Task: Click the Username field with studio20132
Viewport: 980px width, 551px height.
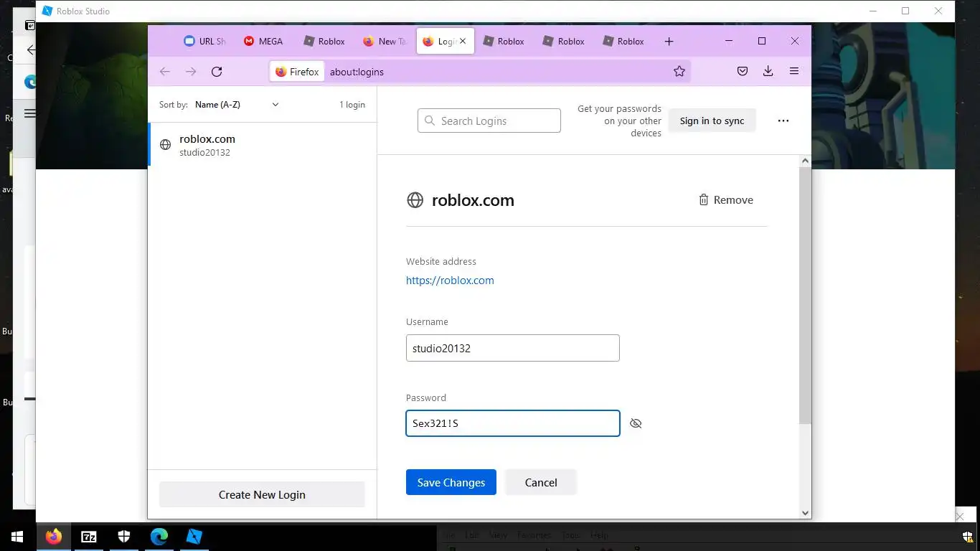Action: (513, 348)
